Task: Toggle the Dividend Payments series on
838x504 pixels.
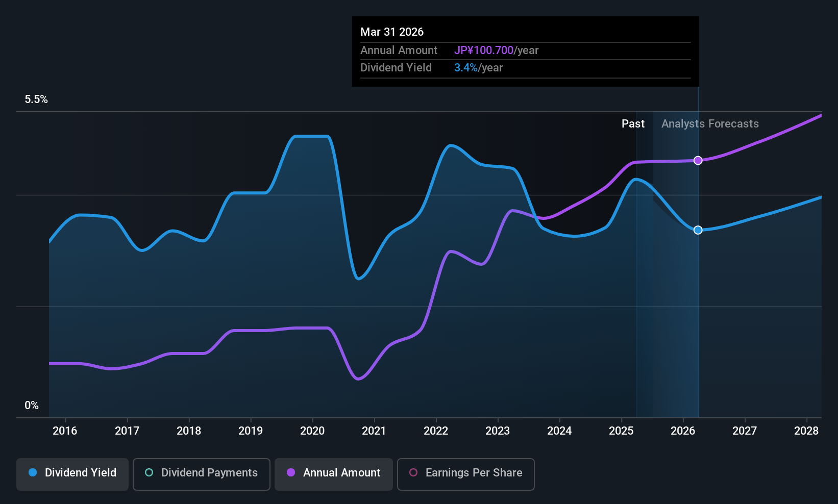Action: (x=201, y=474)
